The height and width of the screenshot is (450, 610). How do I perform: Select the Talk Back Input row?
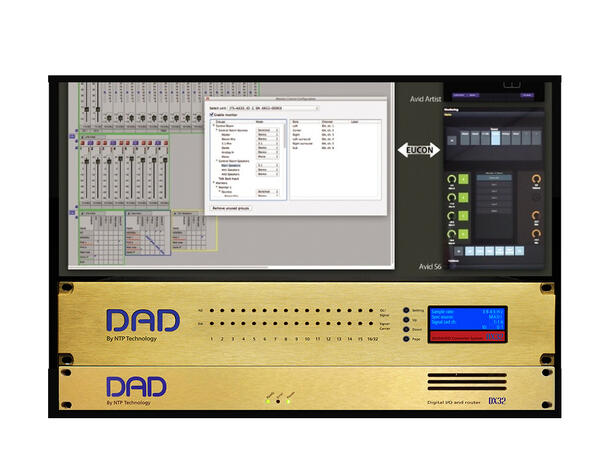[229, 179]
